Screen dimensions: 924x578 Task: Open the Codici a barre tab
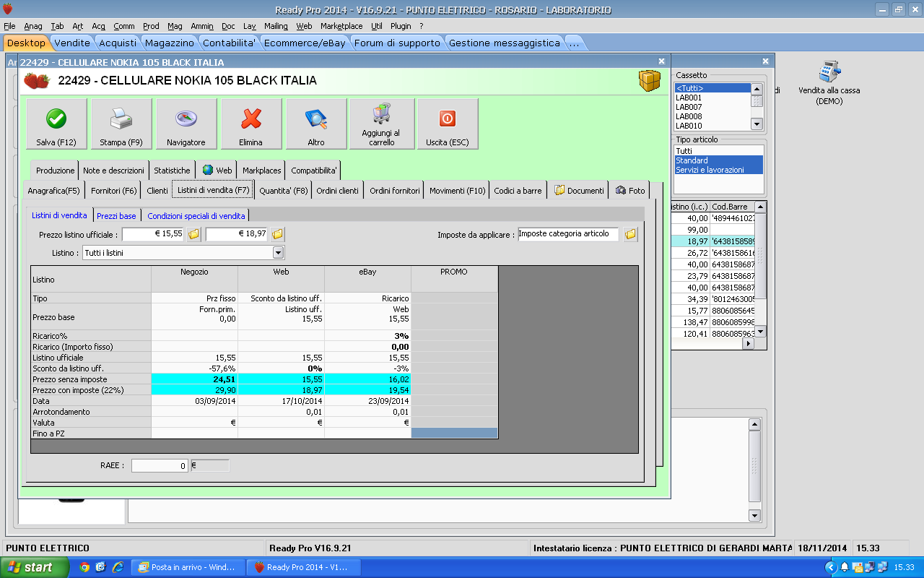click(518, 191)
